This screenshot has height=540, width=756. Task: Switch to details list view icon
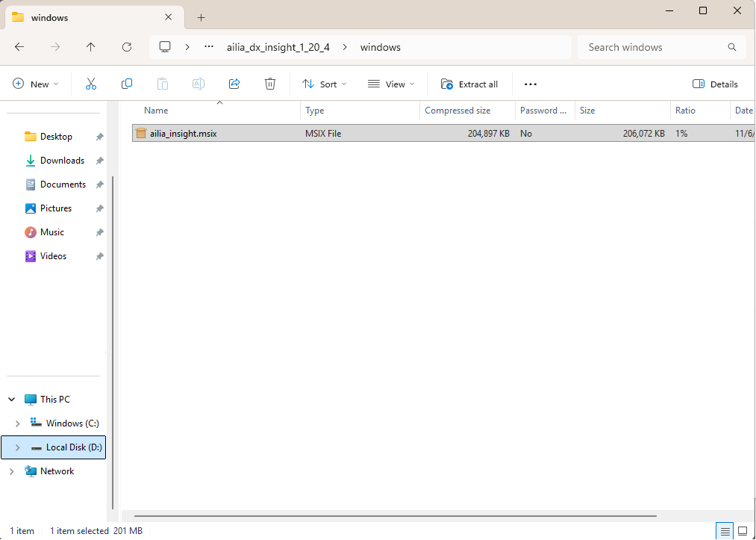[725, 531]
